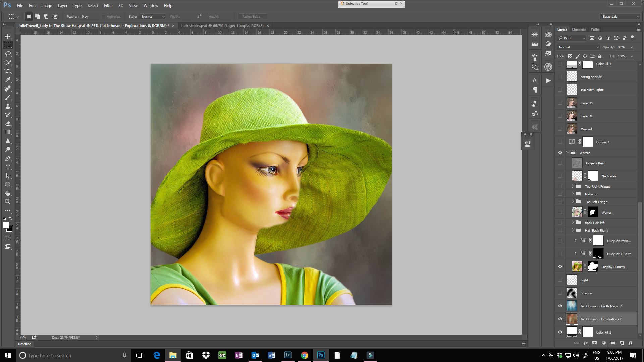Open the layer blend mode dropdown

pos(578,47)
